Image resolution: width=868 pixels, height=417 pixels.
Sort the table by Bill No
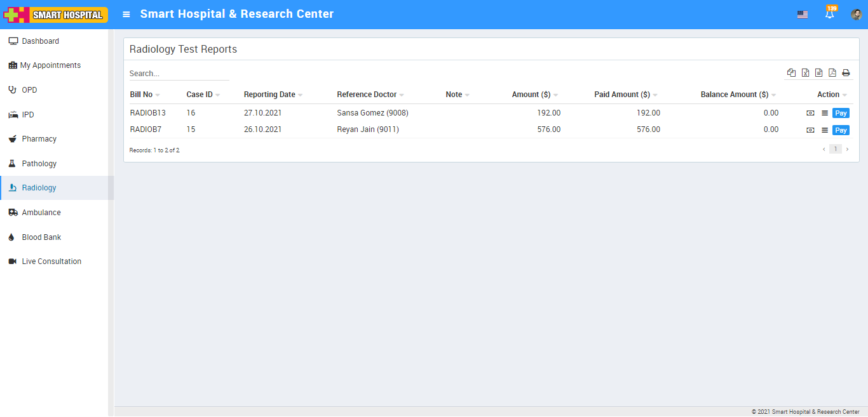(141, 95)
